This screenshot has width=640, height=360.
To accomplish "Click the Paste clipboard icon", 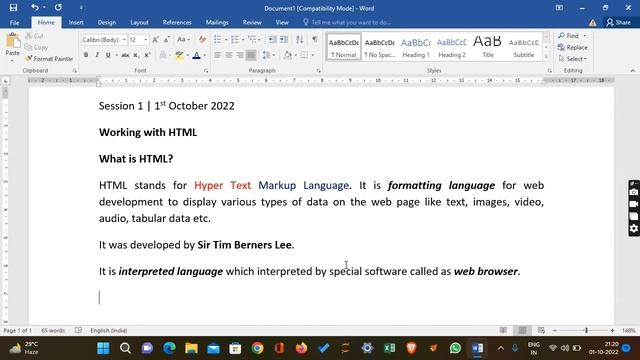I will pyautogui.click(x=13, y=41).
